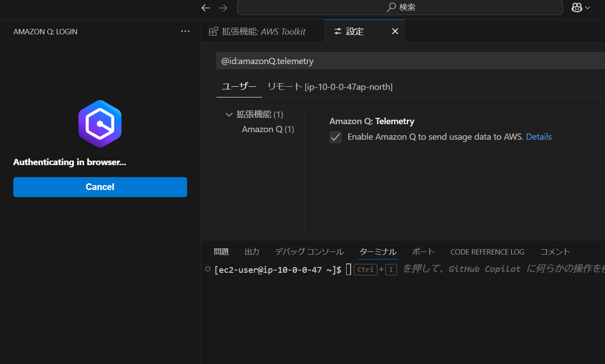Select the ユーザー settings scope tab
Viewport: 605px width, 364px height.
pyautogui.click(x=239, y=87)
